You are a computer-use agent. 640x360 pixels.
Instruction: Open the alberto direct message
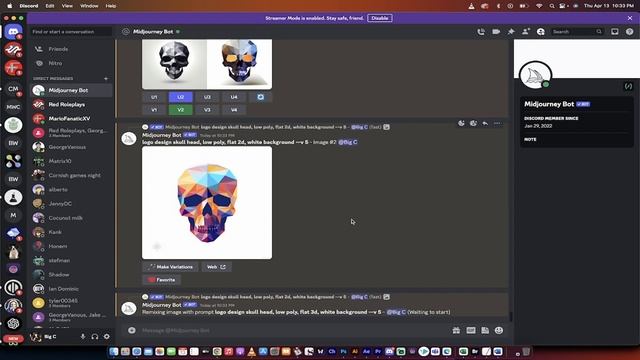click(71, 189)
